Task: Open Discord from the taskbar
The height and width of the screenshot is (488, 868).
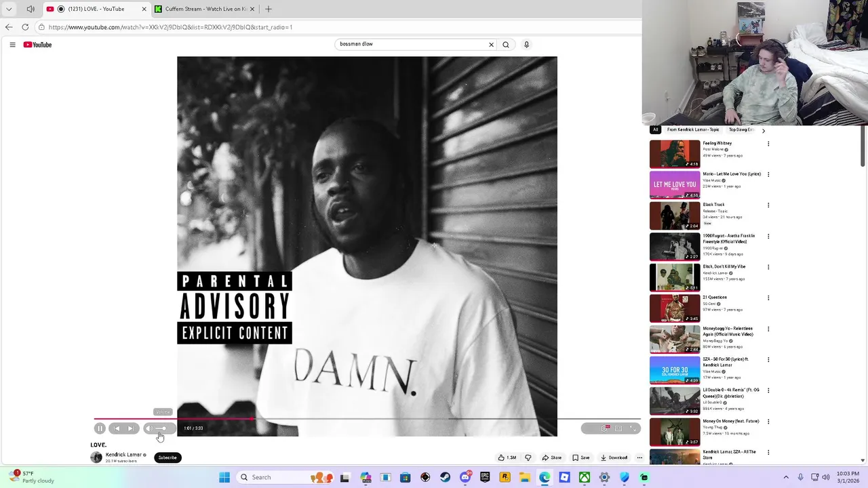Action: click(x=465, y=477)
